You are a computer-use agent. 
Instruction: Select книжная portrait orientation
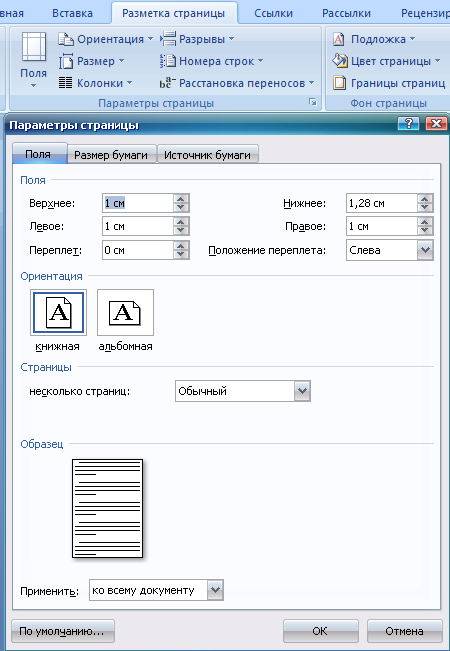tap(59, 312)
